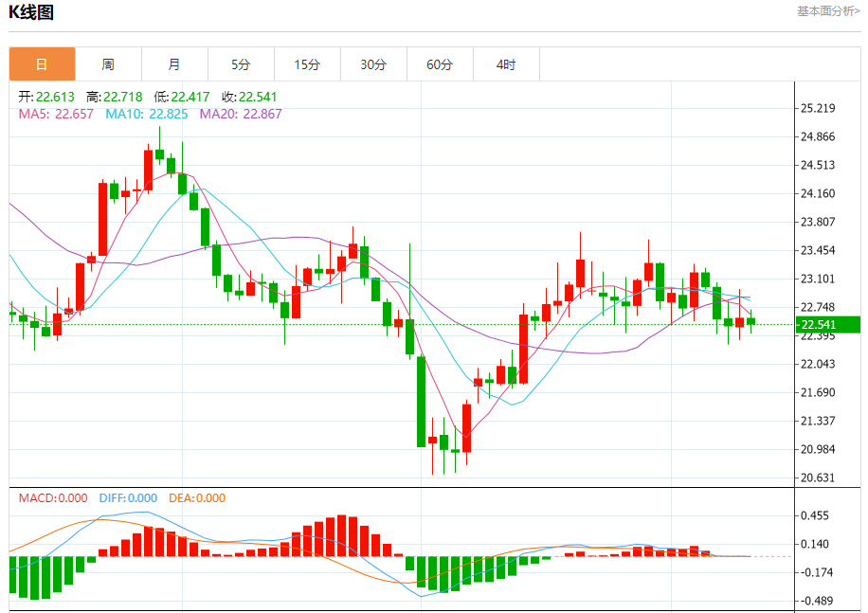Screen dimensions: 868x613
Task: Switch to the 周 weekly tab
Action: pos(108,64)
